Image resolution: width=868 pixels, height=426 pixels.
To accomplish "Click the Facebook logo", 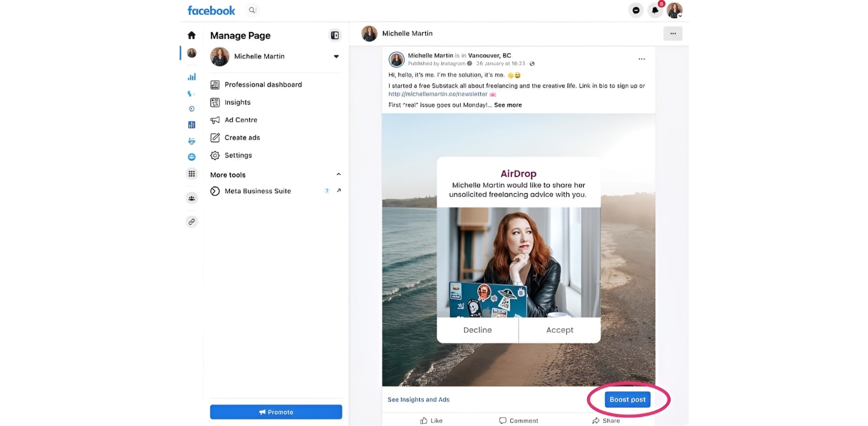I will (211, 10).
